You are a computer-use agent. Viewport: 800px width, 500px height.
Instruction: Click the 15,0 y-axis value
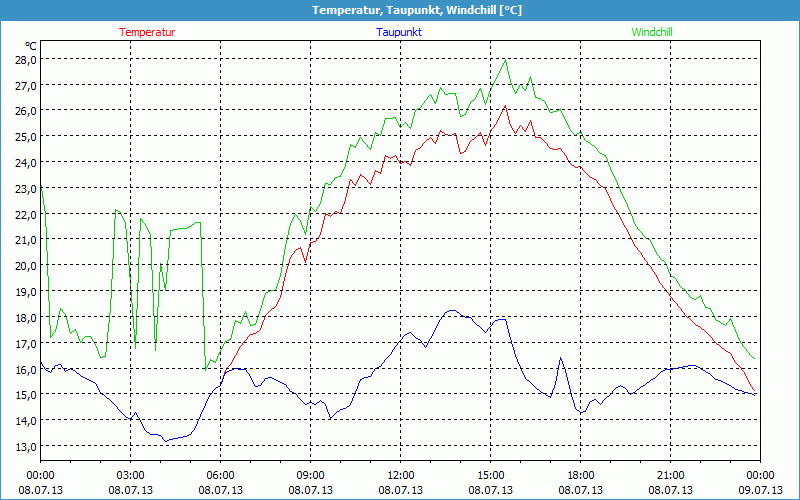tap(27, 395)
